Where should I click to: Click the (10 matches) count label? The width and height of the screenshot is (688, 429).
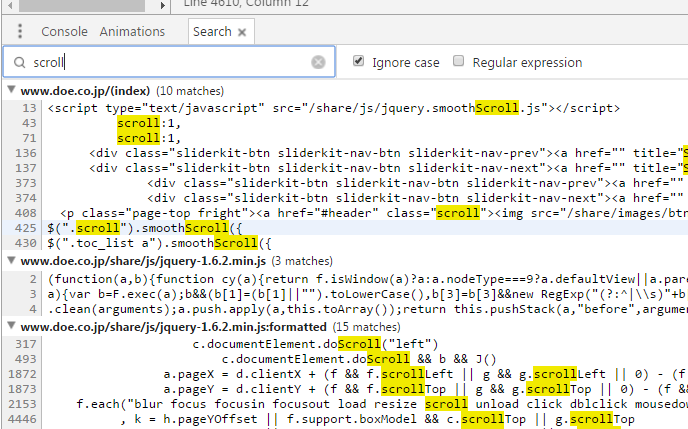[x=190, y=91]
